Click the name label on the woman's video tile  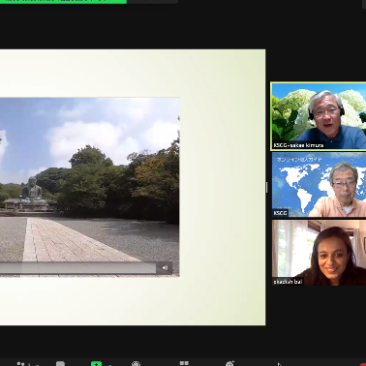coord(288,282)
